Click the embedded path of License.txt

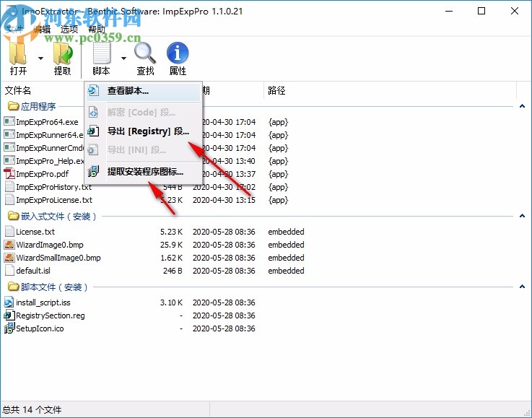tap(286, 232)
